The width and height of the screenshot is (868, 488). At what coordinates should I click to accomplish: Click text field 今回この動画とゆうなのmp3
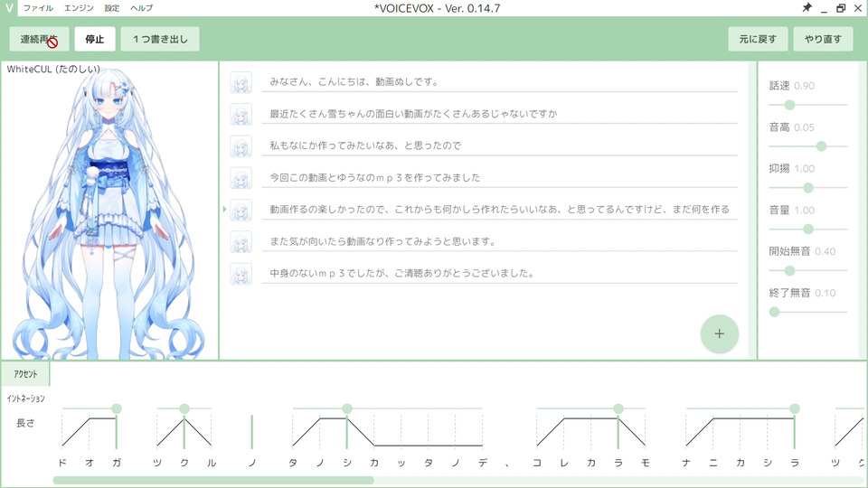499,178
